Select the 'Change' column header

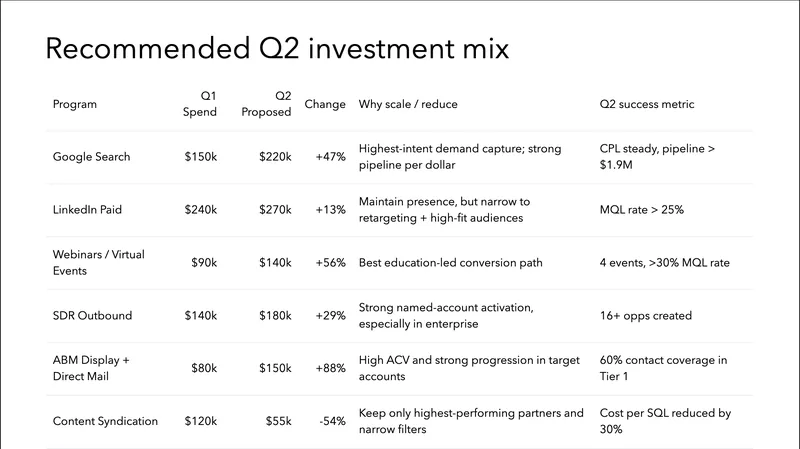coord(324,104)
